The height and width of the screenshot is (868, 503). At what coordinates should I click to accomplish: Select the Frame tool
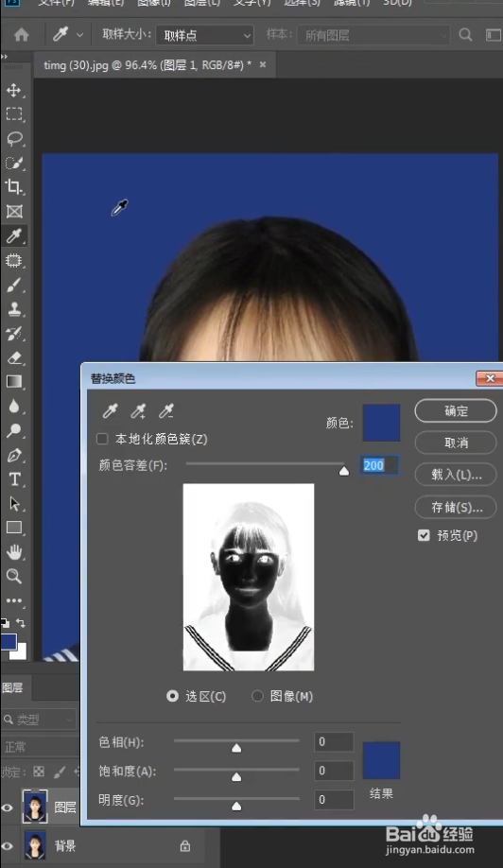pyautogui.click(x=14, y=212)
